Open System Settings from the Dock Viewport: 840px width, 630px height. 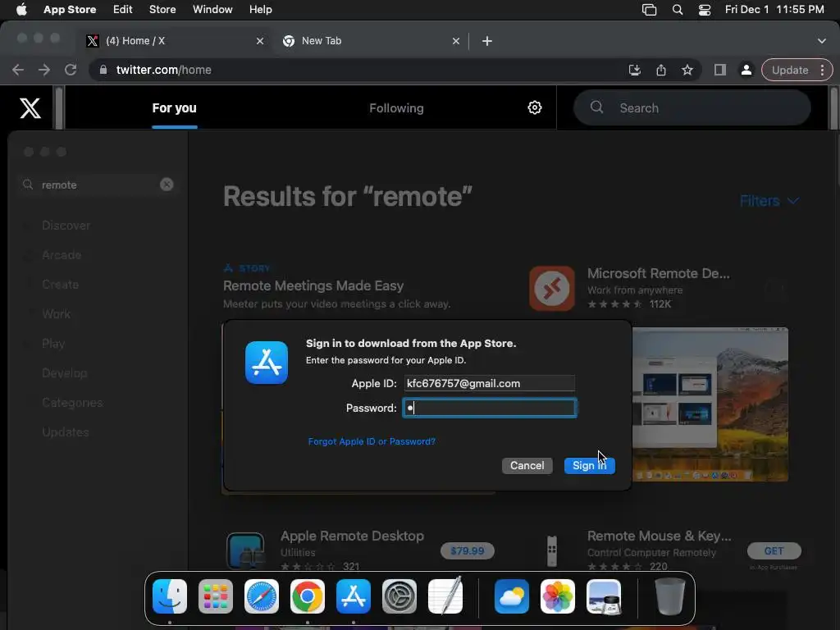click(399, 596)
